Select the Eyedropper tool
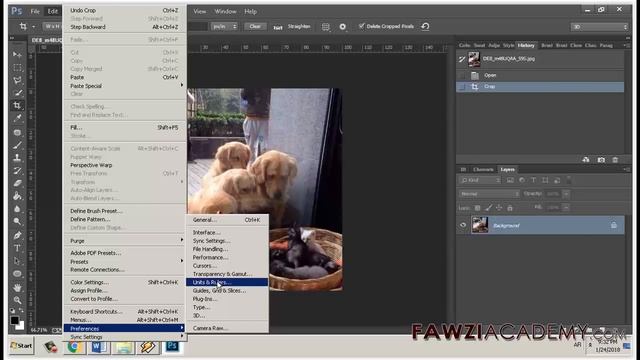 pyautogui.click(x=17, y=118)
